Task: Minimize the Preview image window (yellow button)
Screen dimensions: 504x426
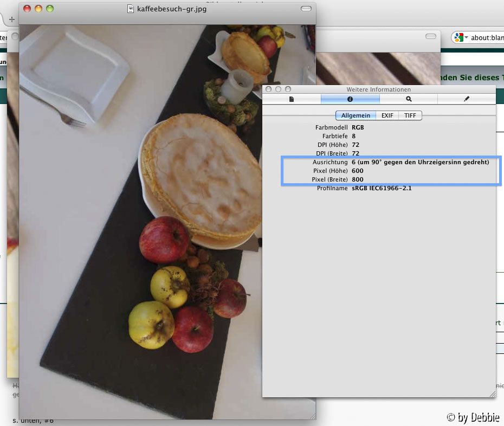Action: point(38,9)
